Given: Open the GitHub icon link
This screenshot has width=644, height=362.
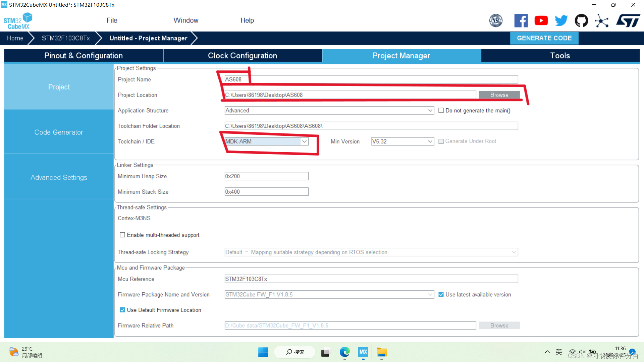Looking at the screenshot, I should (581, 21).
